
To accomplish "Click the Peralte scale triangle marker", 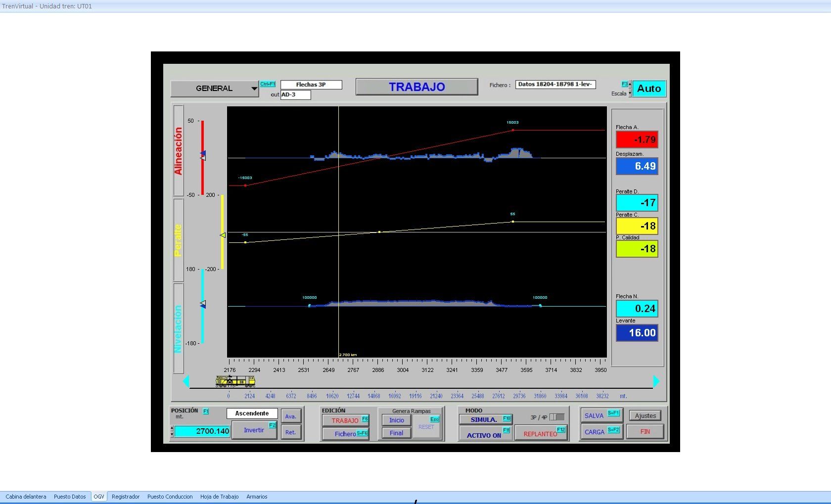I will pos(223,235).
